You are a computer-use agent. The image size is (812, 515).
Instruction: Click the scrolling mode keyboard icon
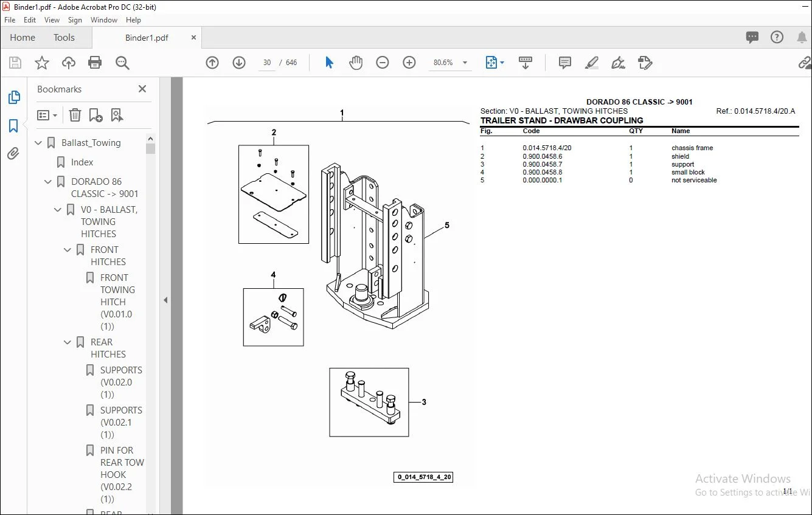coord(526,63)
